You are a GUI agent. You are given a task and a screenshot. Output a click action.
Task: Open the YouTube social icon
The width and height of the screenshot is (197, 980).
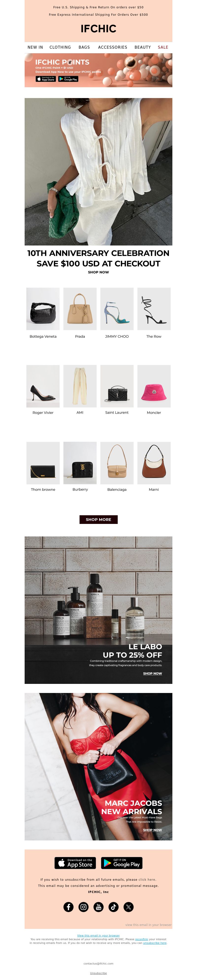point(98,907)
